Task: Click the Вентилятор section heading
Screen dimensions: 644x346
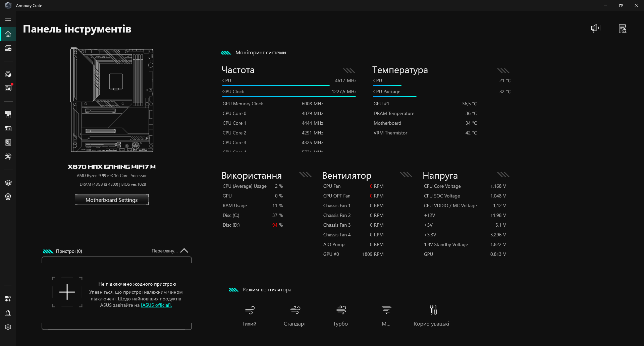Action: pyautogui.click(x=346, y=176)
